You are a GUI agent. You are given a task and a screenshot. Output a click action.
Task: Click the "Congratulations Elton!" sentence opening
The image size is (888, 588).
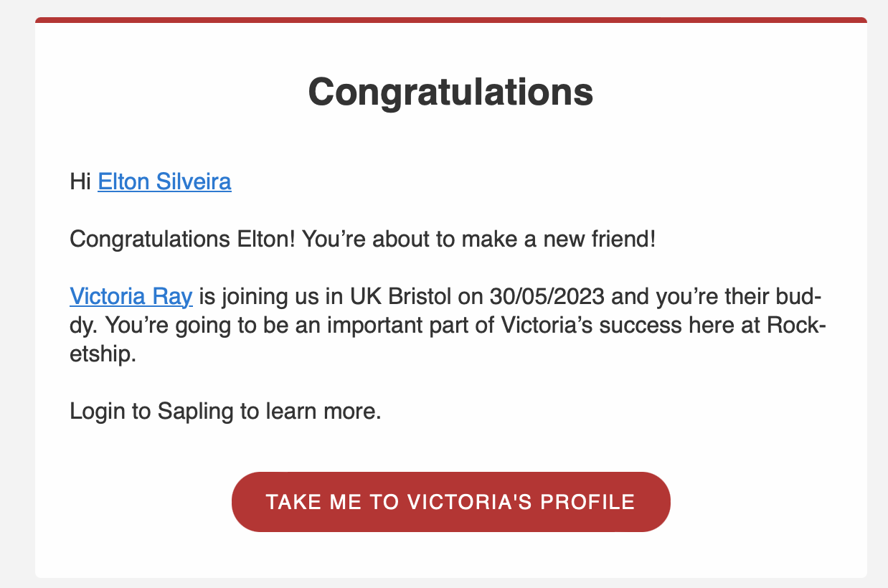(x=179, y=240)
